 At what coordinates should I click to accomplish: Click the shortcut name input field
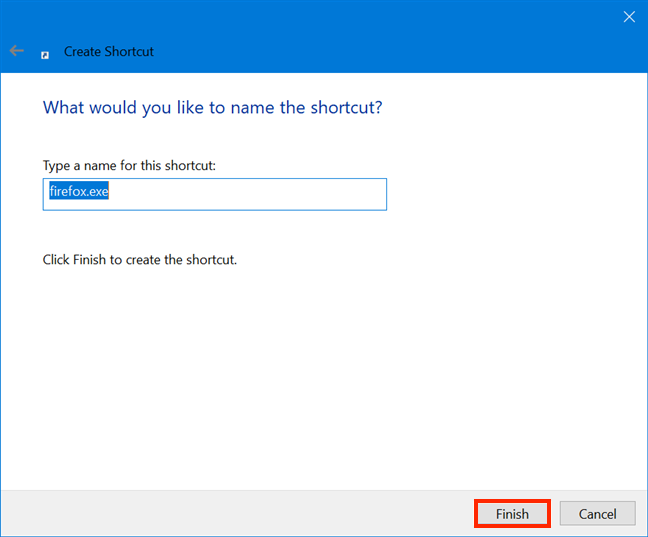(x=214, y=194)
